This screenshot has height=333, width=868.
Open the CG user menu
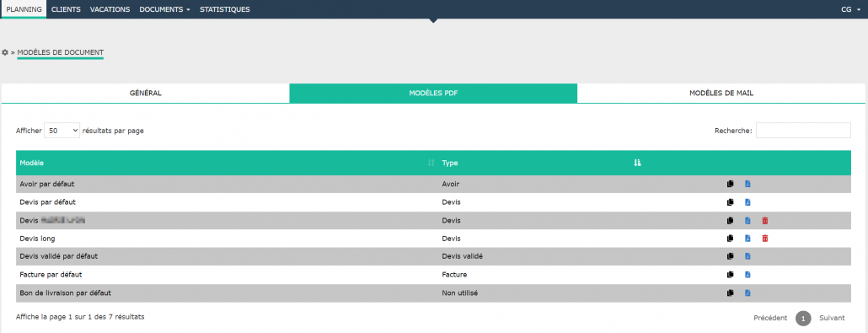851,9
